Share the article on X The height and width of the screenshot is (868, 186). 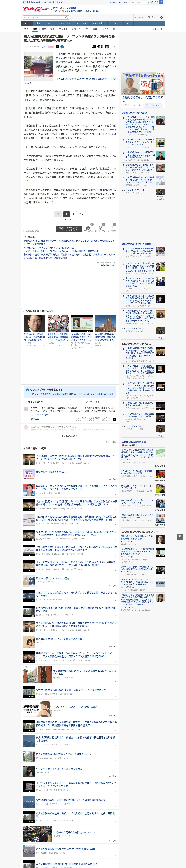[x=57, y=47]
